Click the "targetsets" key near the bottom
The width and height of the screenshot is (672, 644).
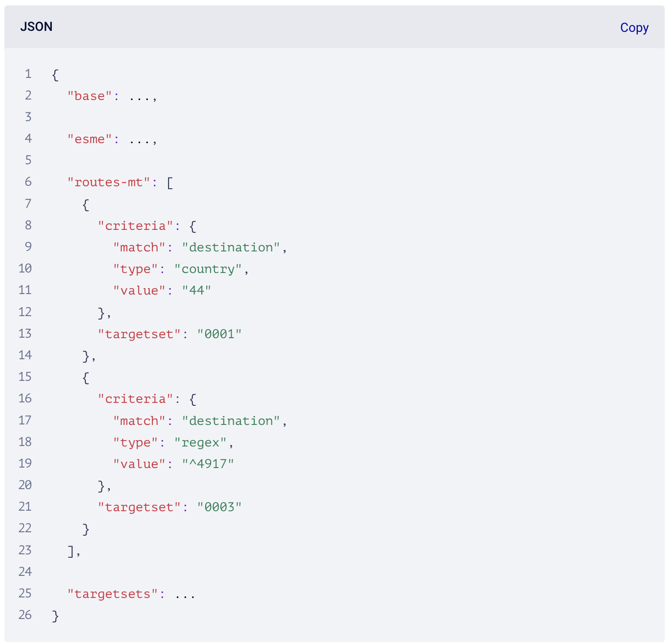113,594
